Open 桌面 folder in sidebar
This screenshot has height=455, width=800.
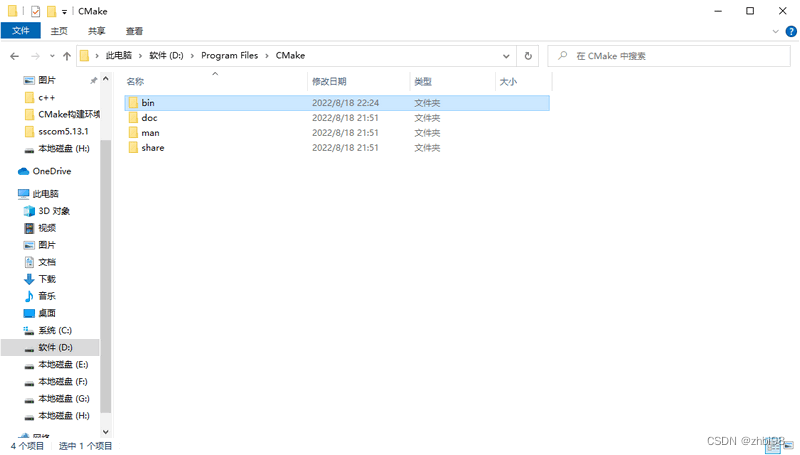click(47, 313)
